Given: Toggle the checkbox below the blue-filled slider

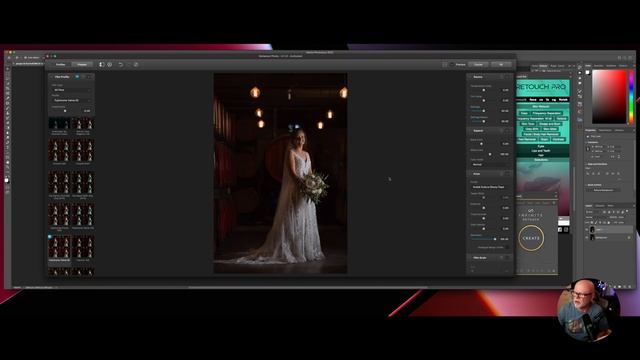Looking at the screenshot, I should pos(507,247).
